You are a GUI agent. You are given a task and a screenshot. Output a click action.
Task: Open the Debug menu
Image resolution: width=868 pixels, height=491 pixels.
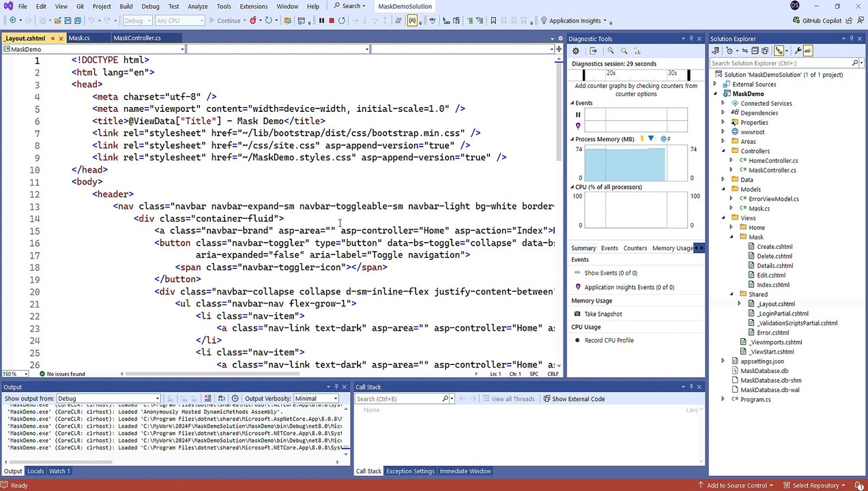pyautogui.click(x=150, y=6)
